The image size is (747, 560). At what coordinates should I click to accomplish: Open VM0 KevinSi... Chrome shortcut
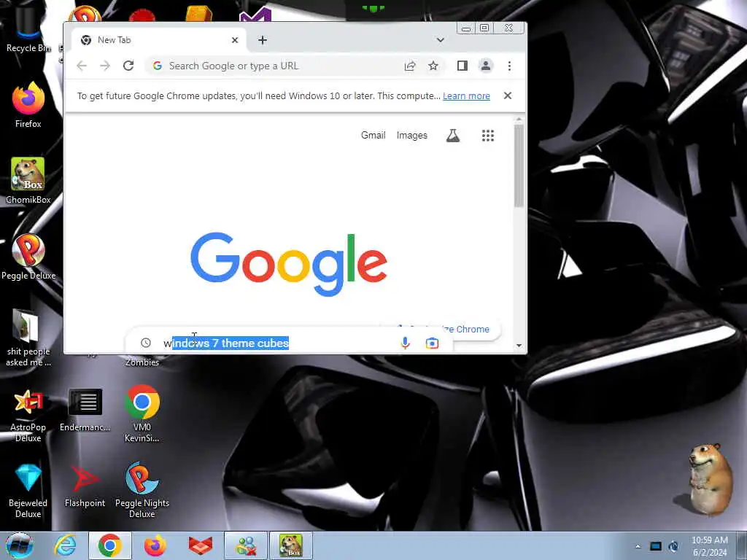(142, 413)
